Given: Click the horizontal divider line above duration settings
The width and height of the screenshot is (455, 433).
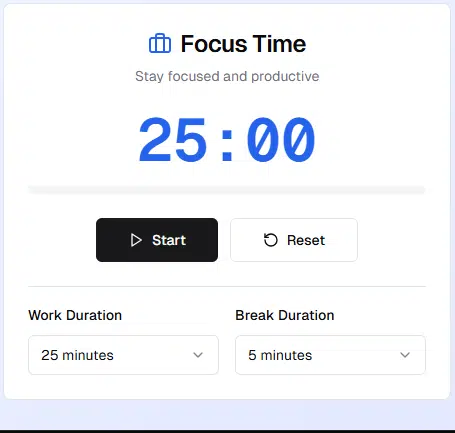Looking at the screenshot, I should (227, 286).
